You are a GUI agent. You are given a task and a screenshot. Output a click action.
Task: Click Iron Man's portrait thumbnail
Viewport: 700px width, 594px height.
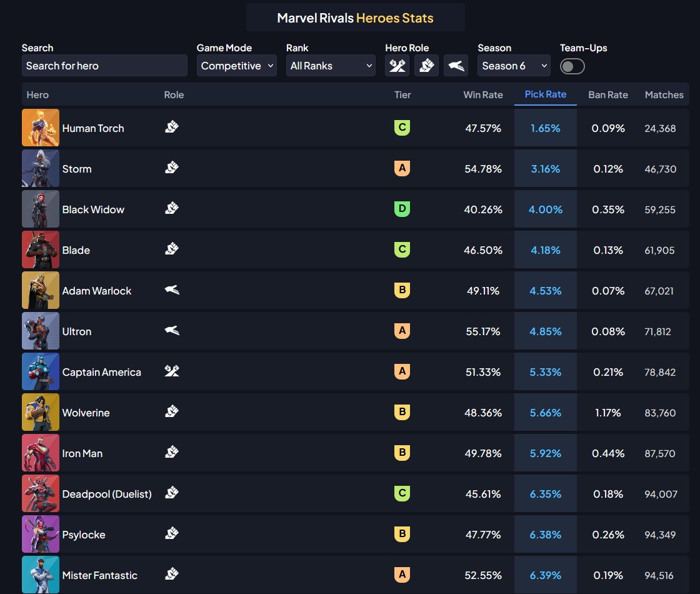click(x=41, y=453)
